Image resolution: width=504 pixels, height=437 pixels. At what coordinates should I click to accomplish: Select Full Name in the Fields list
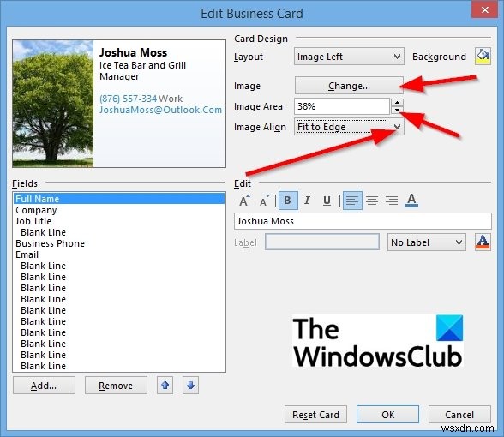tap(119, 199)
